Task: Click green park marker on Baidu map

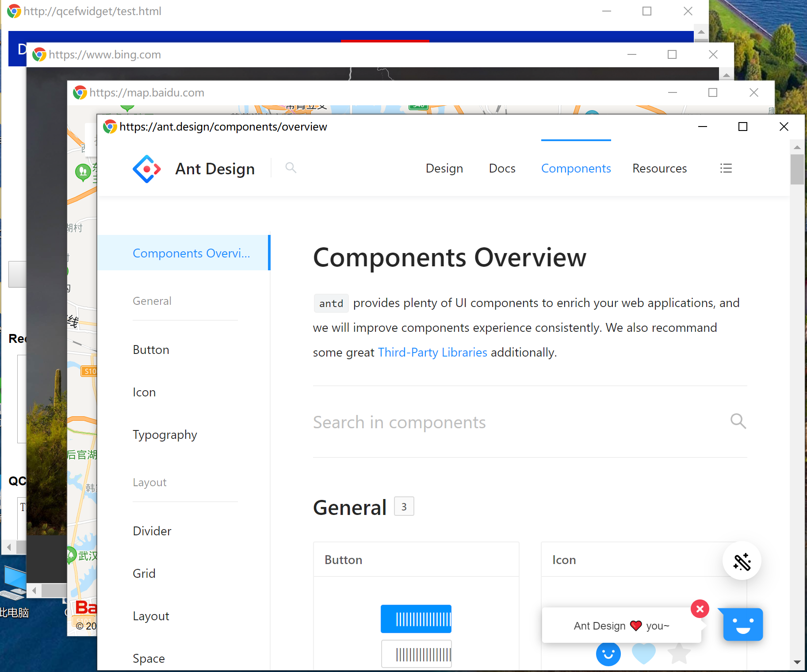Action: [83, 172]
